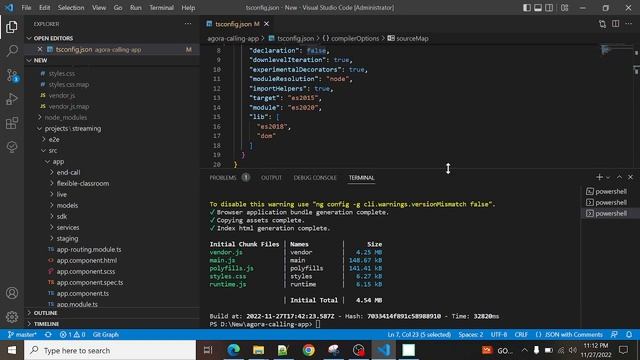Open errors and warnings status item

tap(72, 335)
